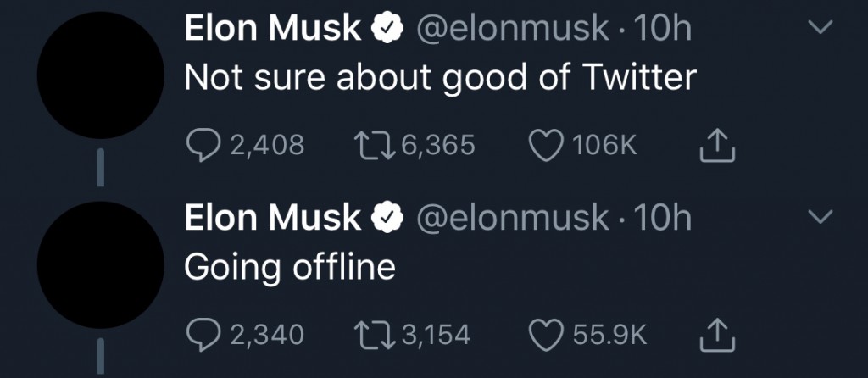The image size is (868, 378).
Task: Reply to the 'Going offline' tweet
Action: [x=202, y=335]
